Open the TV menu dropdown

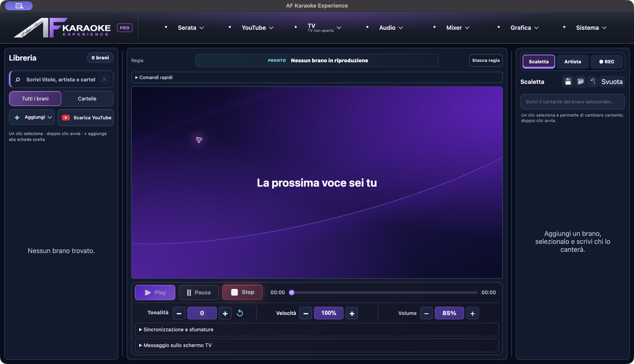point(324,28)
